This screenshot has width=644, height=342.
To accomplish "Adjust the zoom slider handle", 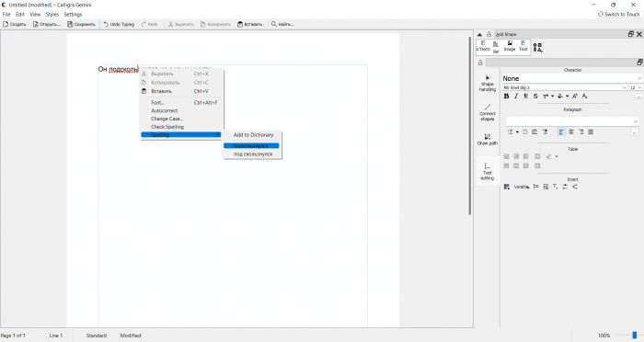I will pos(634,336).
